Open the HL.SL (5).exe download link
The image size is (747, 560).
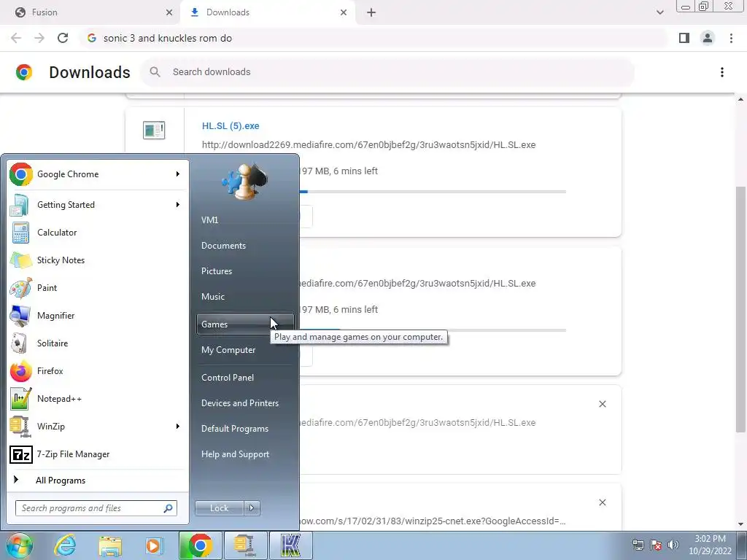tap(231, 126)
